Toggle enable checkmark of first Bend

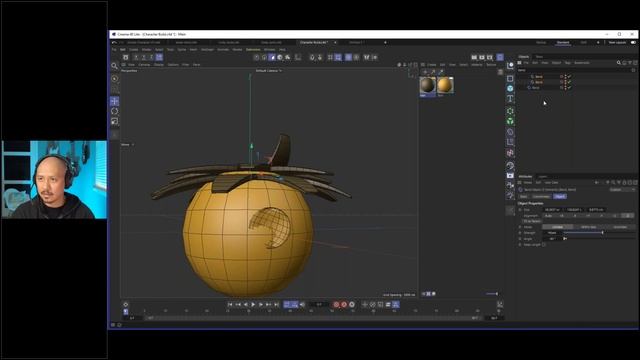pyautogui.click(x=569, y=76)
